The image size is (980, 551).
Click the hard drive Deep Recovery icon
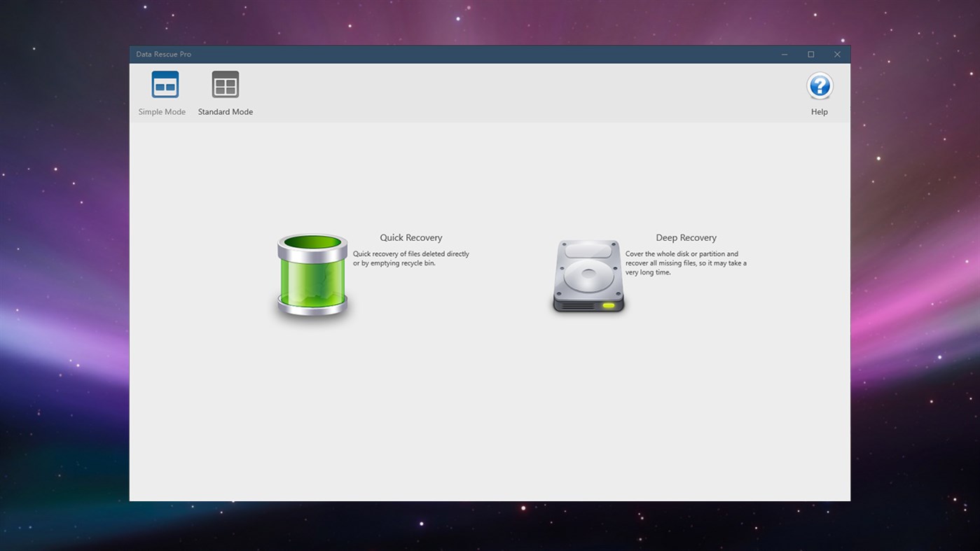(x=588, y=275)
